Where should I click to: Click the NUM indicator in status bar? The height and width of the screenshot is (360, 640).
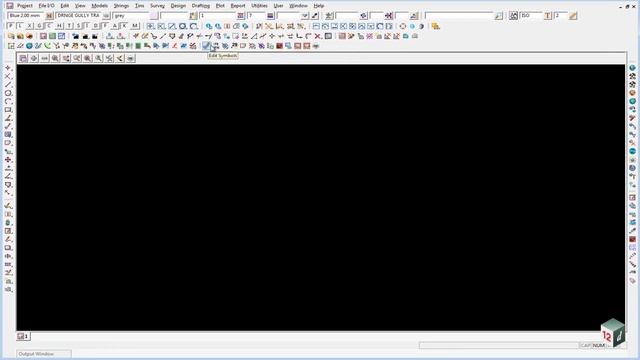(x=598, y=345)
